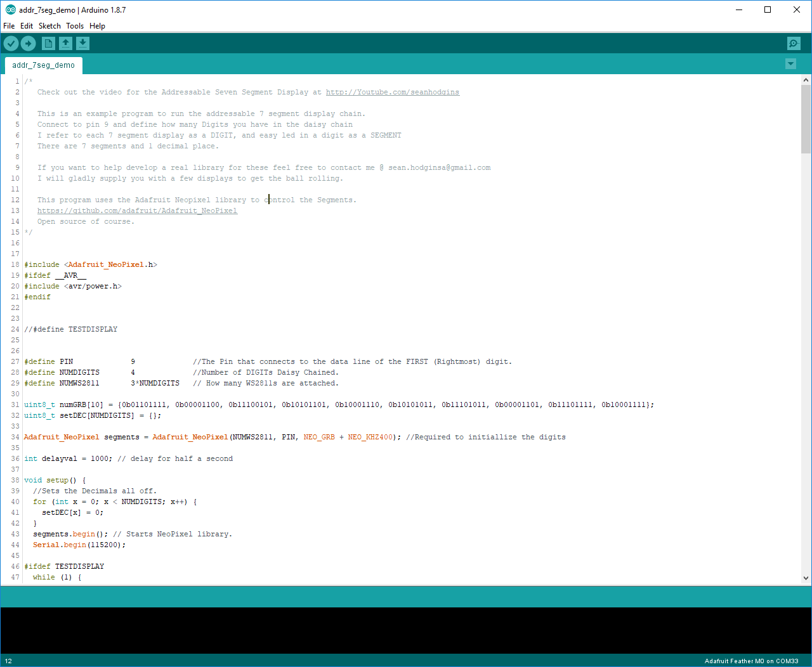Click the Adafruit Feather M0 status text

[x=752, y=661]
